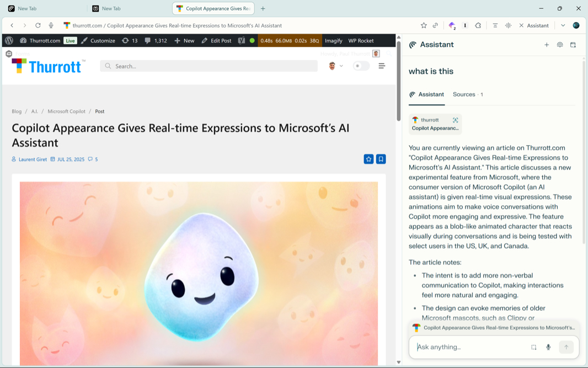Start a new Assistant chat with plus icon
The image size is (588, 368).
[547, 45]
